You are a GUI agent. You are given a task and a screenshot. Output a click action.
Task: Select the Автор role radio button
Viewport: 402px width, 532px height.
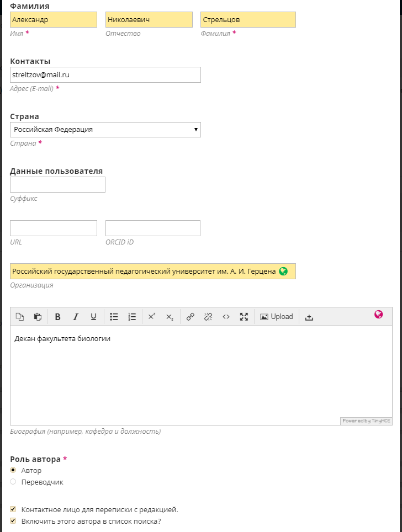coord(13,470)
